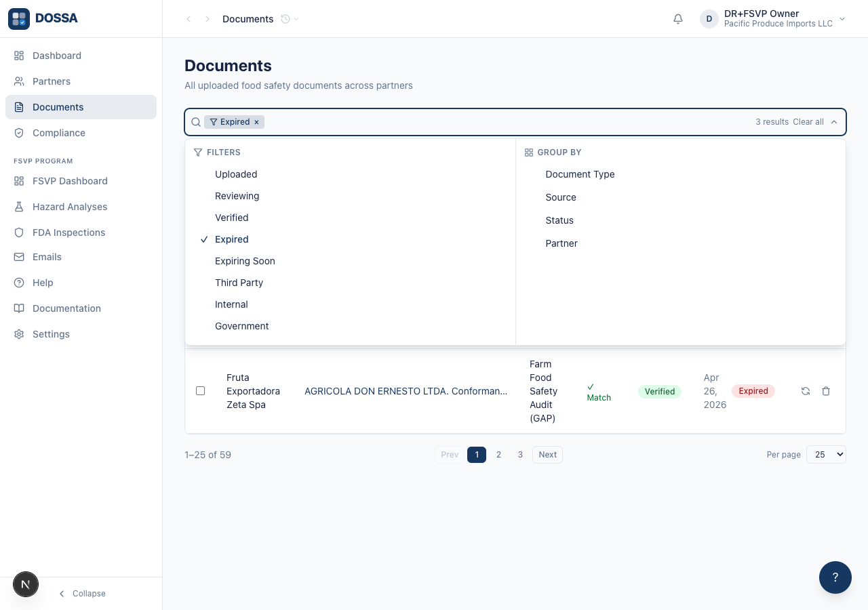The width and height of the screenshot is (868, 610).
Task: Go back with the left arrow icon
Action: tap(189, 19)
